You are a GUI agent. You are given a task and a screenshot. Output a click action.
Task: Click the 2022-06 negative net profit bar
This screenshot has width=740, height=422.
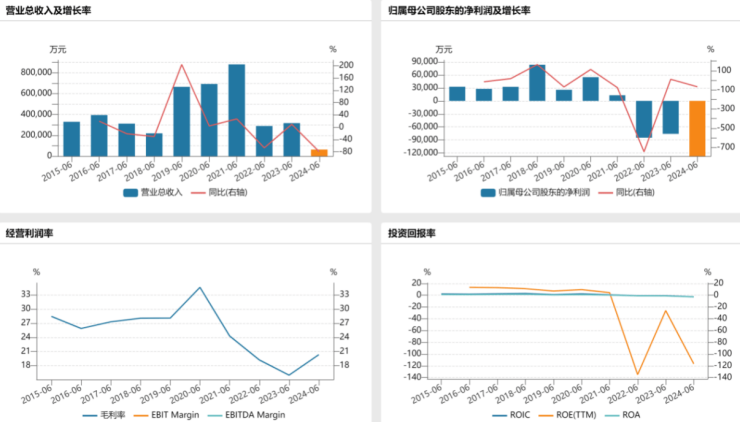(644, 119)
